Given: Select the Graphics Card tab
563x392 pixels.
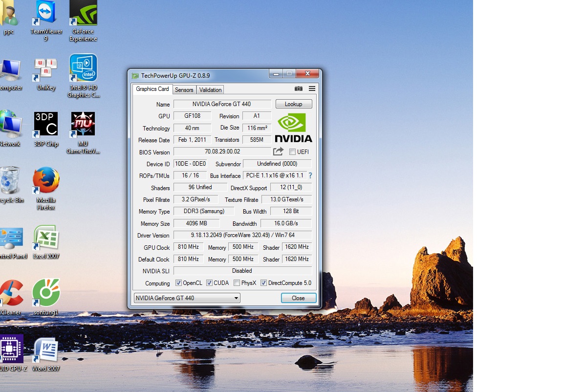Looking at the screenshot, I should pyautogui.click(x=152, y=89).
